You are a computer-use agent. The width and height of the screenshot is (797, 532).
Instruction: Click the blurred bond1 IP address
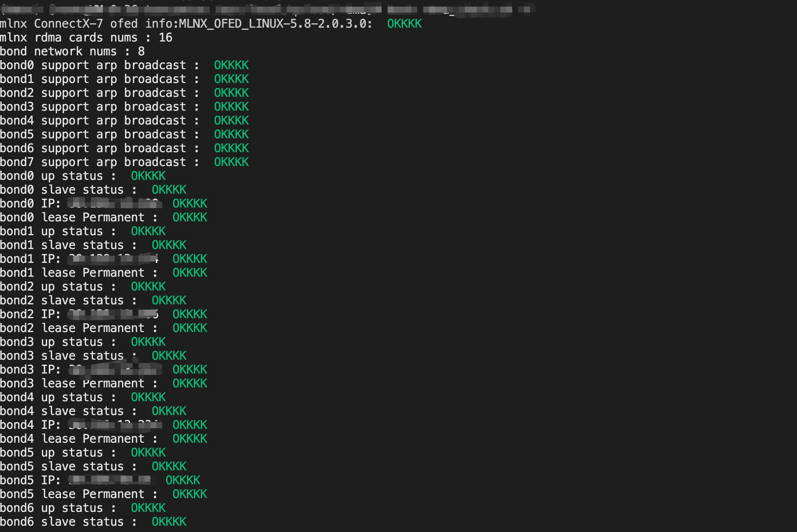tap(113, 259)
